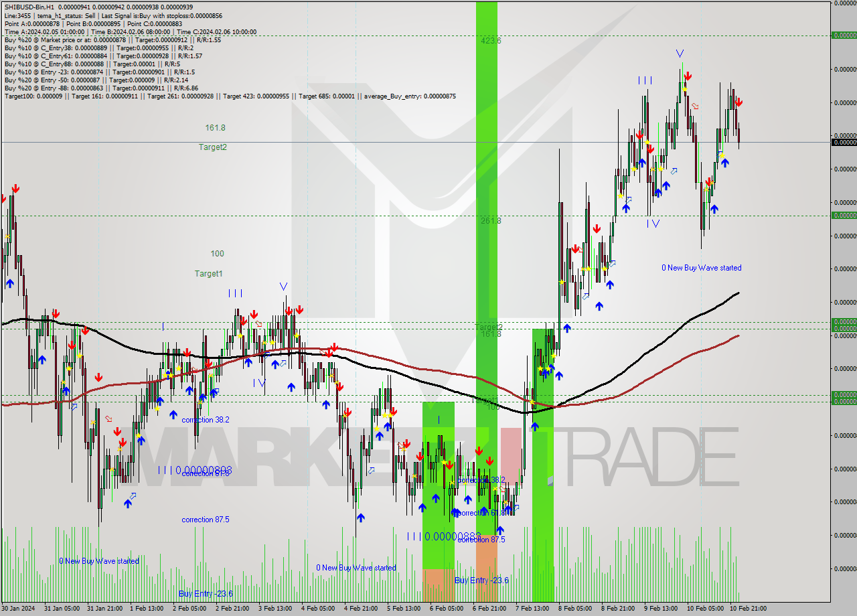Select the '10 Feb 21:00' time axis label

click(748, 609)
